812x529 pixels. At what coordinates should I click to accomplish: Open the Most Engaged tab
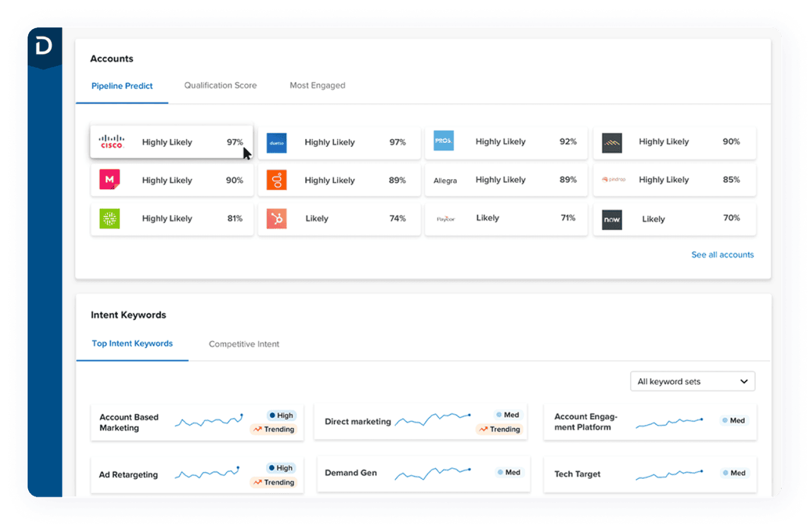point(317,86)
